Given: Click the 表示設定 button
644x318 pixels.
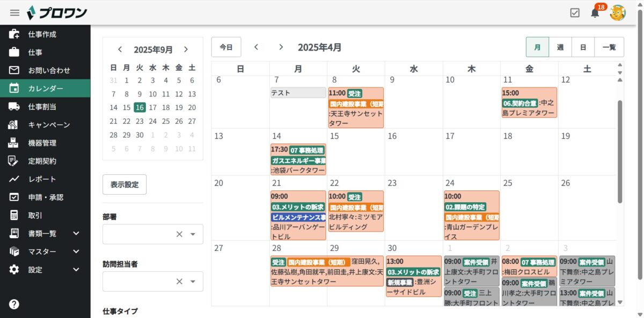Looking at the screenshot, I should [125, 184].
